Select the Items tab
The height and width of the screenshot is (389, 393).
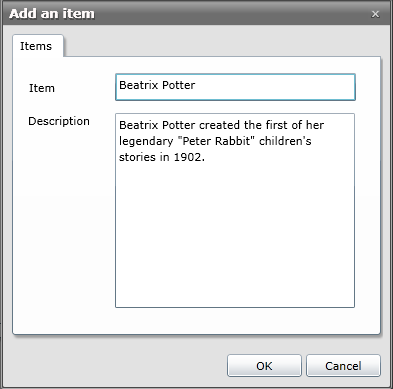click(x=38, y=46)
